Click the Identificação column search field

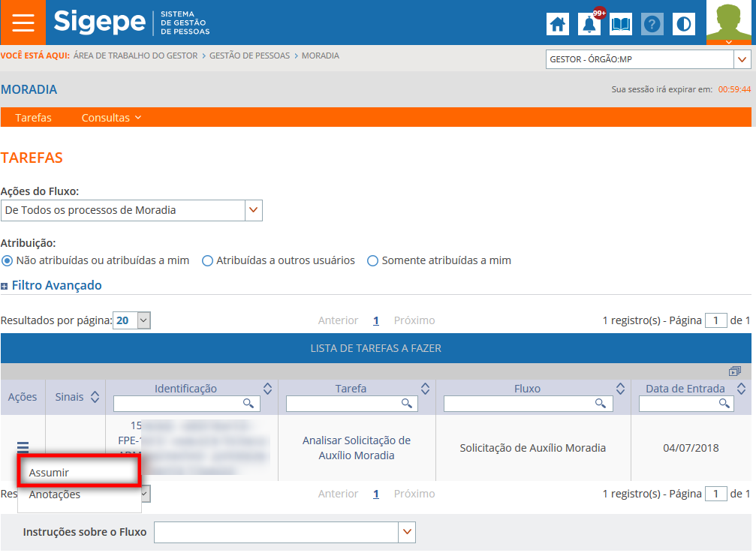click(179, 404)
